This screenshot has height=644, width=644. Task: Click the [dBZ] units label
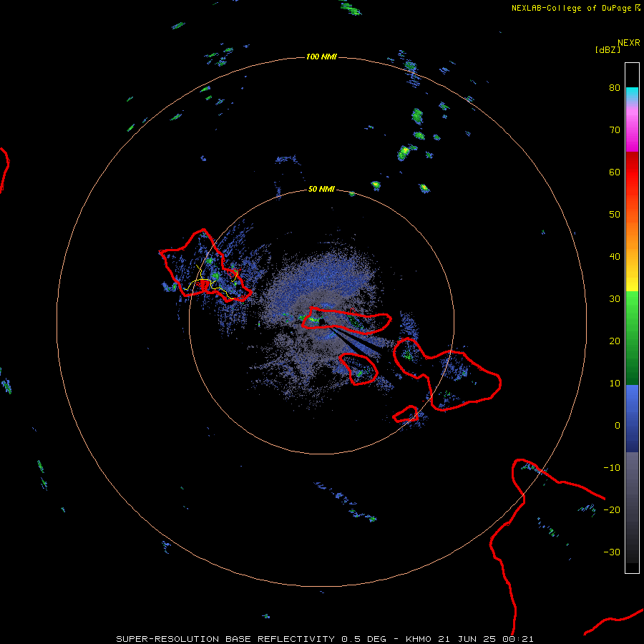point(608,49)
